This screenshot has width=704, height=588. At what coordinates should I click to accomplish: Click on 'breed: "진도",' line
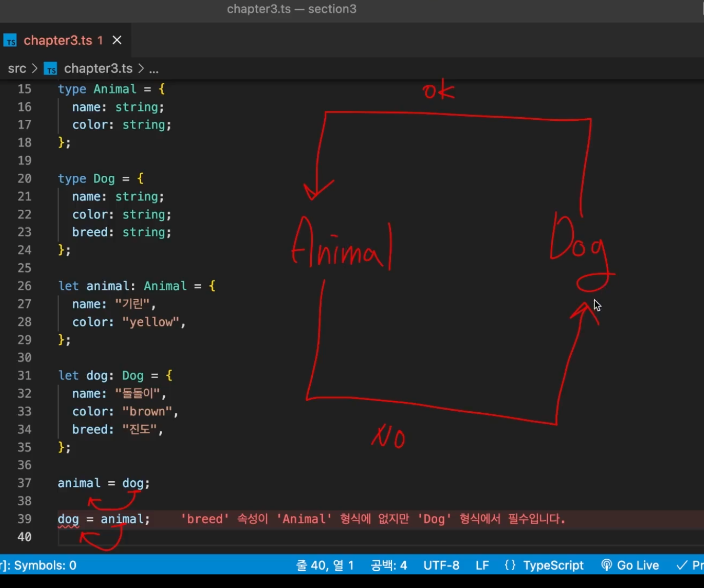118,429
